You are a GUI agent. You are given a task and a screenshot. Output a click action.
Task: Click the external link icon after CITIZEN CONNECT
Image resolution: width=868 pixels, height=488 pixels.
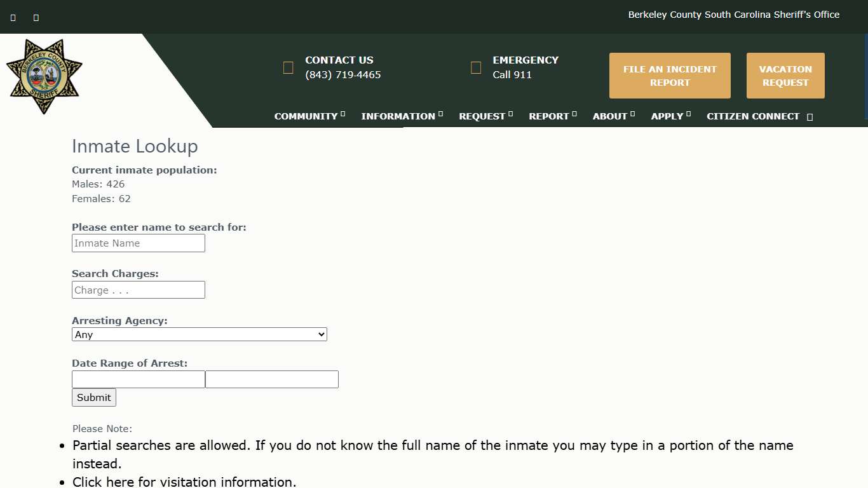click(810, 117)
